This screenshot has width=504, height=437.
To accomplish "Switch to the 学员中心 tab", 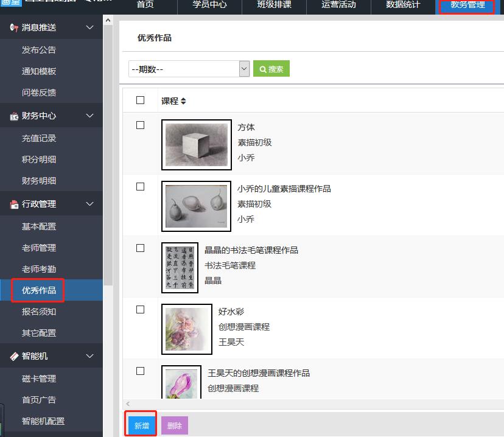I will point(209,5).
